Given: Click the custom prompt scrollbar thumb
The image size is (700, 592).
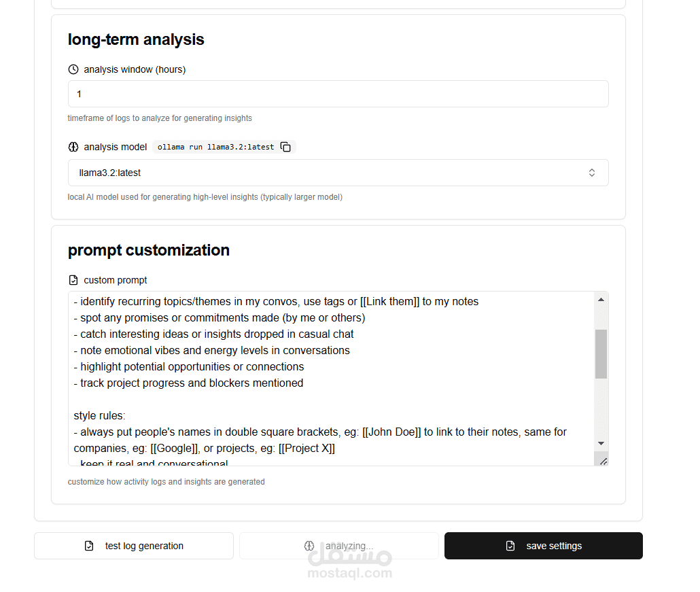Looking at the screenshot, I should point(601,354).
